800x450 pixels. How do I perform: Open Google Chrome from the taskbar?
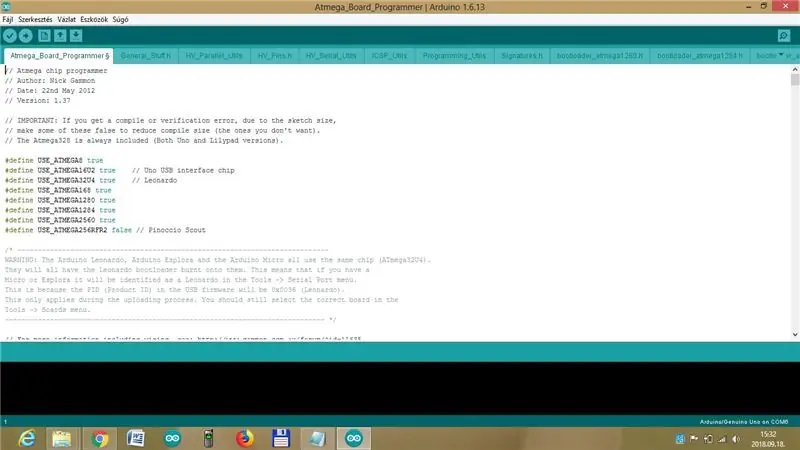pyautogui.click(x=99, y=438)
